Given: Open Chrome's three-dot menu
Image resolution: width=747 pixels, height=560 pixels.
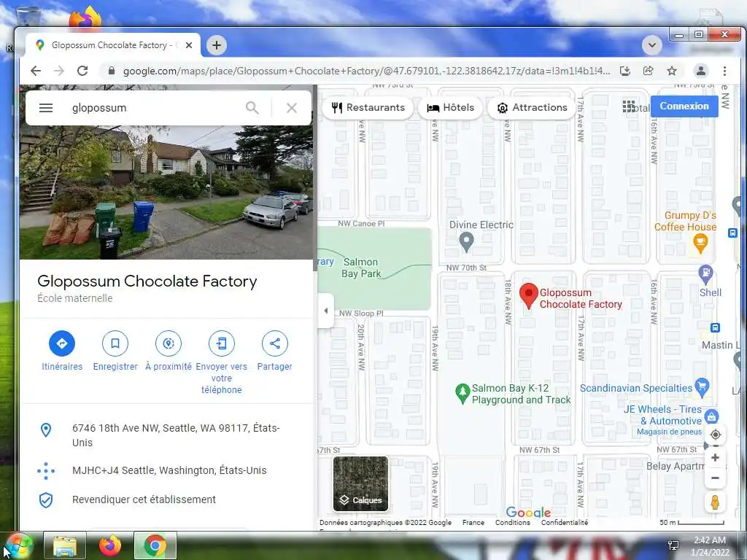Looking at the screenshot, I should point(724,71).
